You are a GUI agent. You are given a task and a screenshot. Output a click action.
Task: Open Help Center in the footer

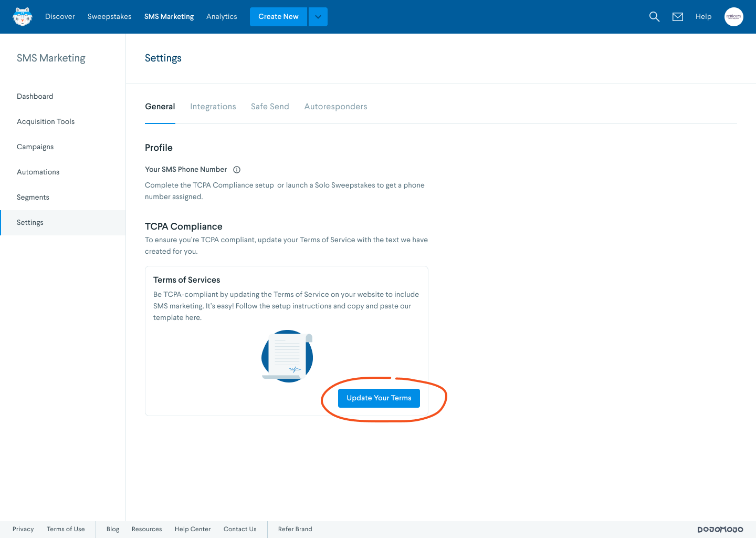tap(193, 529)
